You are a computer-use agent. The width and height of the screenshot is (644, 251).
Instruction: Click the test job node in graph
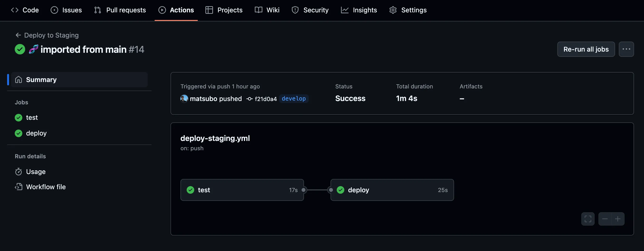(x=242, y=190)
